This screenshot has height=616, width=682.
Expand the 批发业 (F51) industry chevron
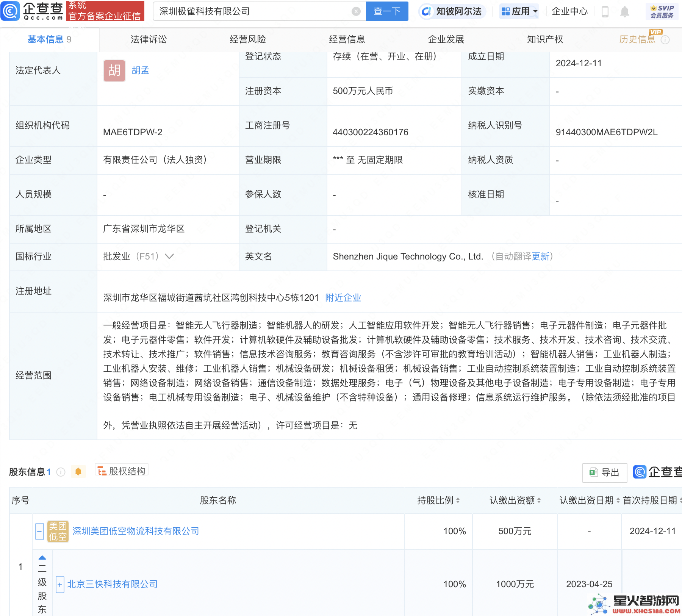169,256
